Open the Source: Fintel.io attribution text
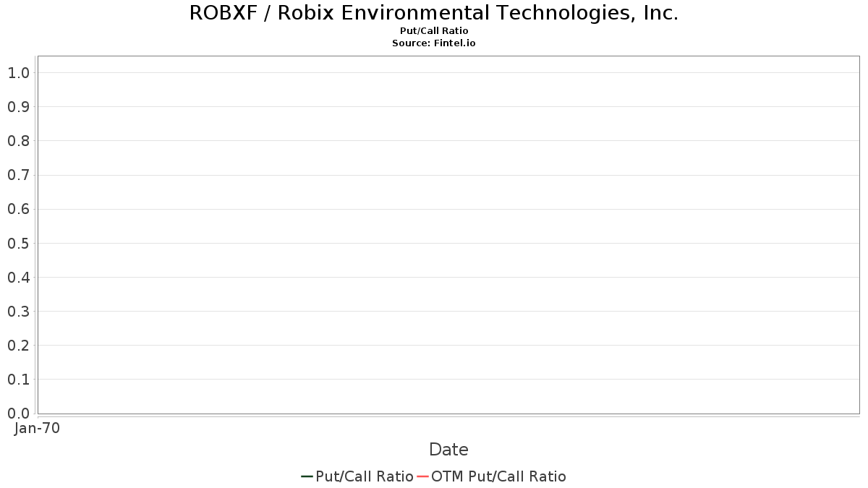 (434, 43)
